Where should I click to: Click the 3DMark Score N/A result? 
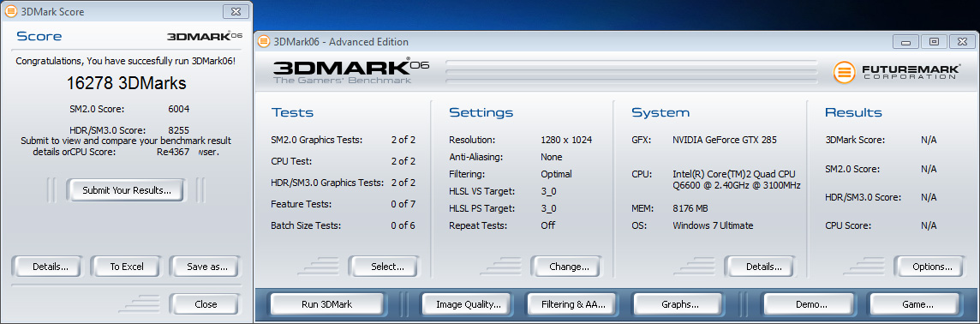tap(929, 140)
